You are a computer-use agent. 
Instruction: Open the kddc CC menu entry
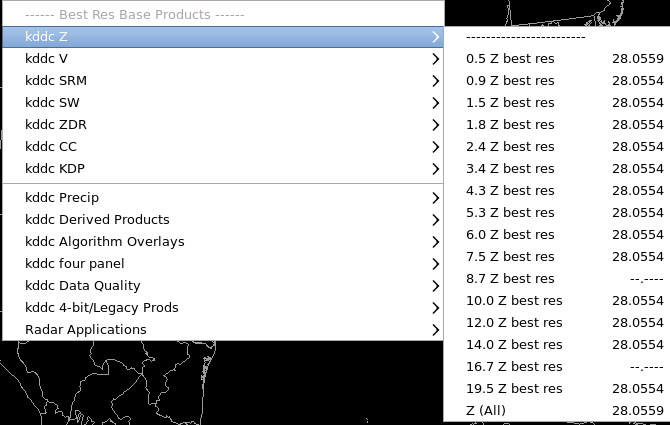[223, 147]
